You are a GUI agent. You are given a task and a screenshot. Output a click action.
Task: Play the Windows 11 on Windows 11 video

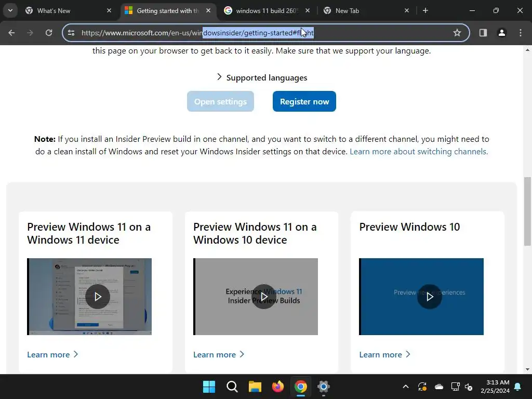(98, 297)
